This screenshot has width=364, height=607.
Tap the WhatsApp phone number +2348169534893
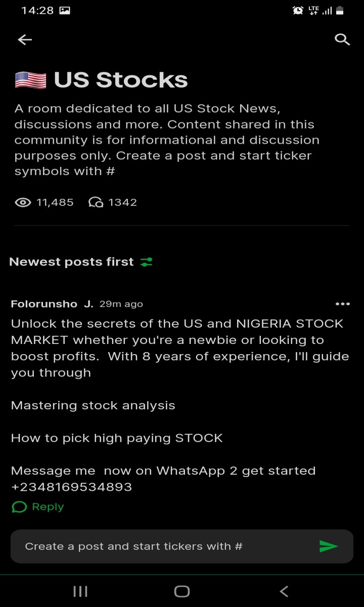[71, 487]
